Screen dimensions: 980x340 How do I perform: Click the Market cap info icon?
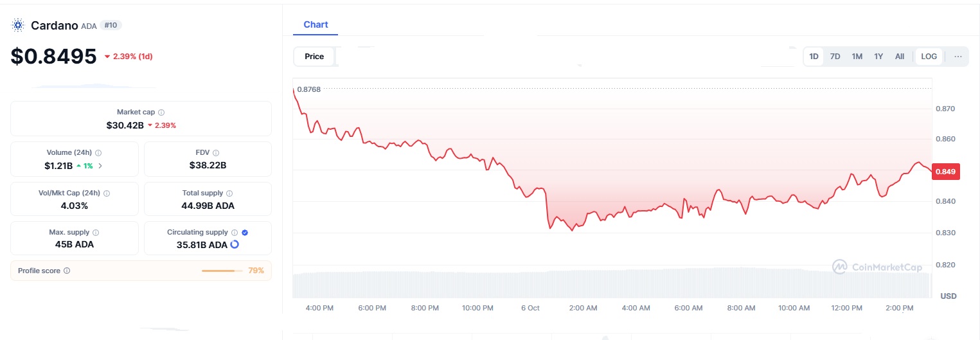click(x=161, y=112)
